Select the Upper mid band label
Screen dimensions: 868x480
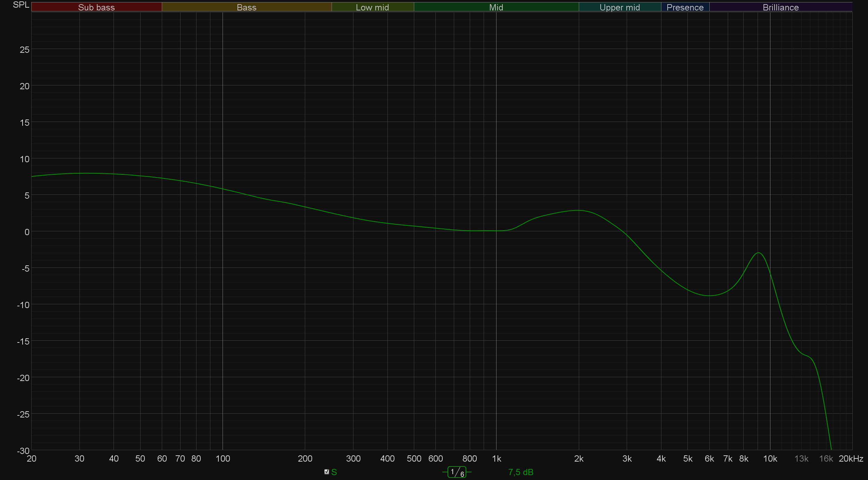pyautogui.click(x=619, y=7)
